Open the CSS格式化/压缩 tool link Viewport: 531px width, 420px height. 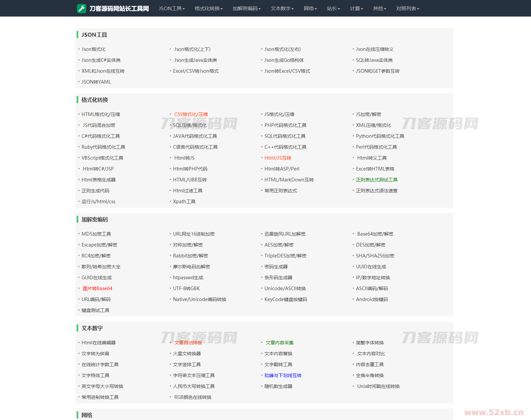tap(191, 114)
